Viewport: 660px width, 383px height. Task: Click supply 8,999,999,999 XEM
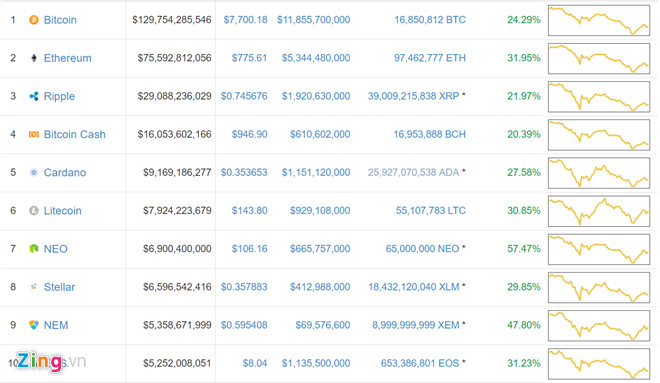tap(415, 325)
